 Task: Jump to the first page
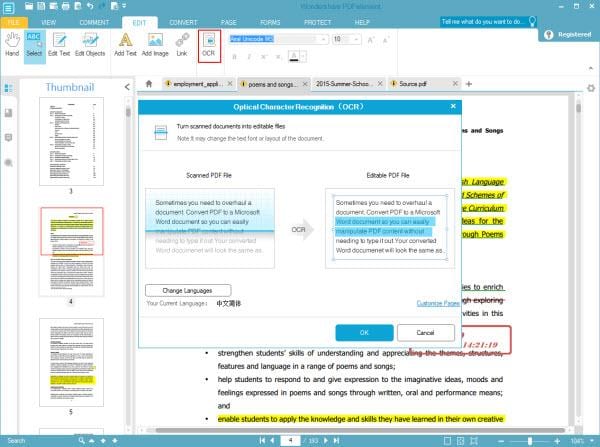(262, 440)
